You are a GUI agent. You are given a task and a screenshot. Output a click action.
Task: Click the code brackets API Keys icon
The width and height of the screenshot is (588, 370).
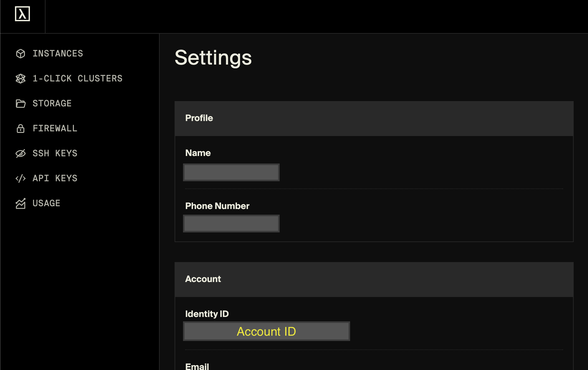pyautogui.click(x=21, y=178)
